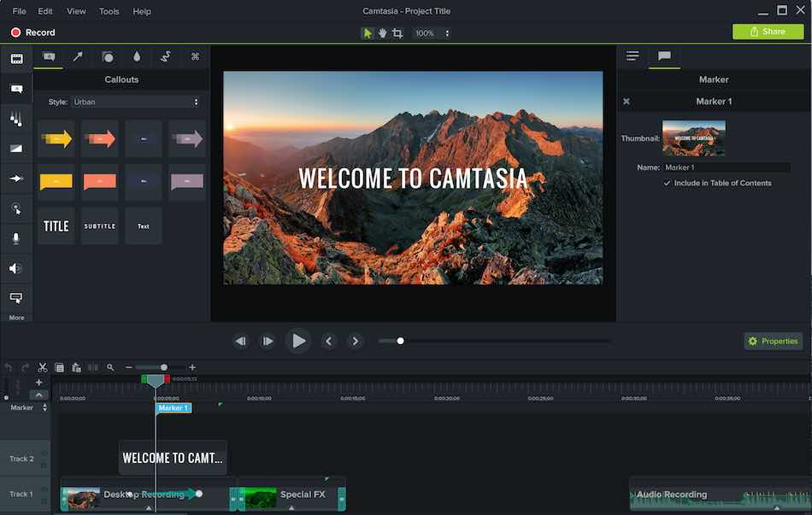Open the voice narration microphone tab
This screenshot has height=515, width=812.
[16, 238]
